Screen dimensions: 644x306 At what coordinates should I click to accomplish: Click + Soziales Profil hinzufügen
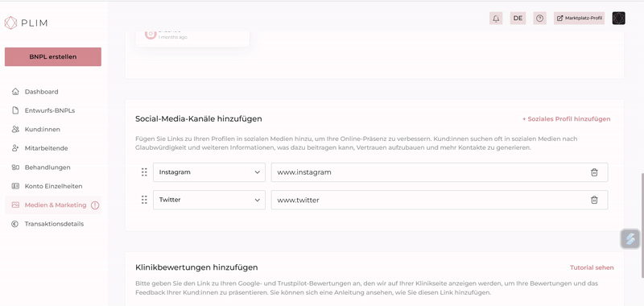click(x=567, y=119)
